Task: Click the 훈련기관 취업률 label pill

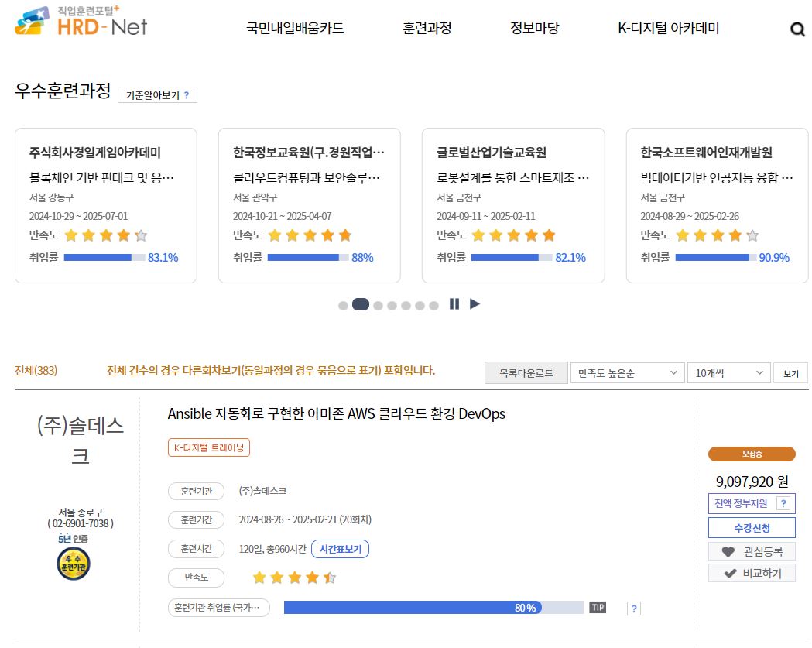Action: pyautogui.click(x=218, y=607)
